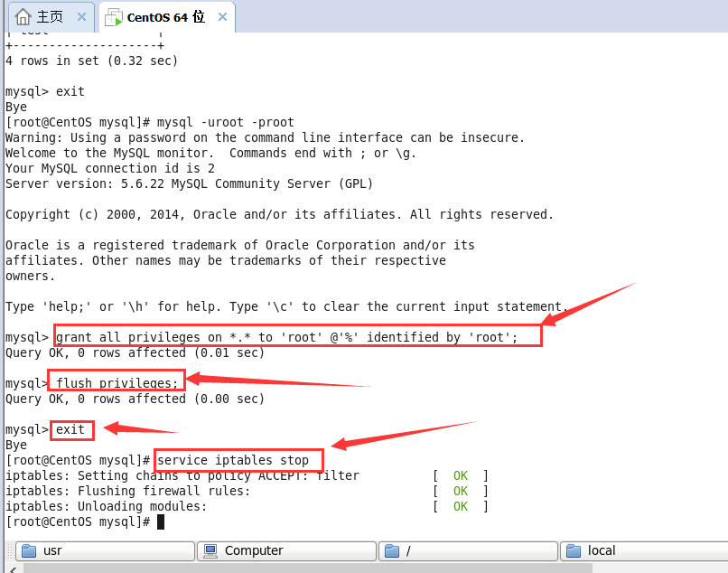Click the '4 rows in set (0.32 sec)' text
The image size is (728, 573).
91,61
